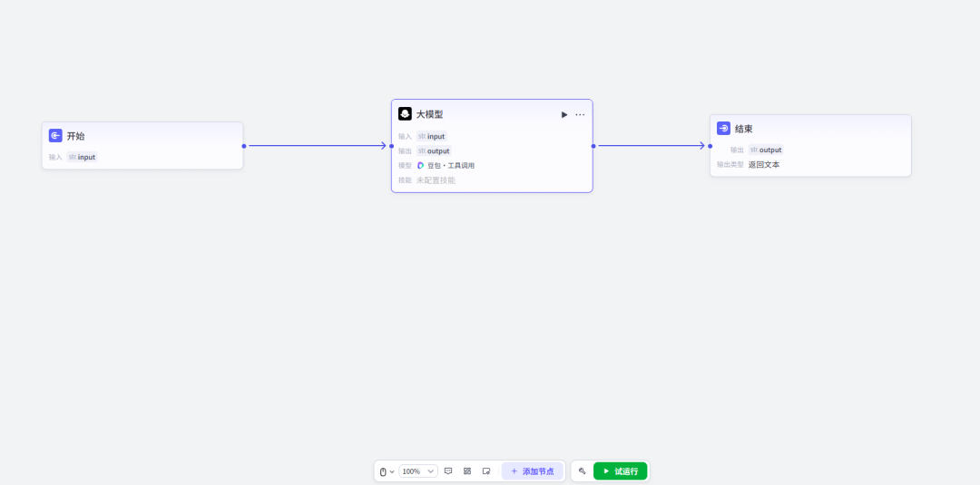Screen dimensions: 980x485
Task: Click the 返回文本 output type value
Action: [764, 165]
